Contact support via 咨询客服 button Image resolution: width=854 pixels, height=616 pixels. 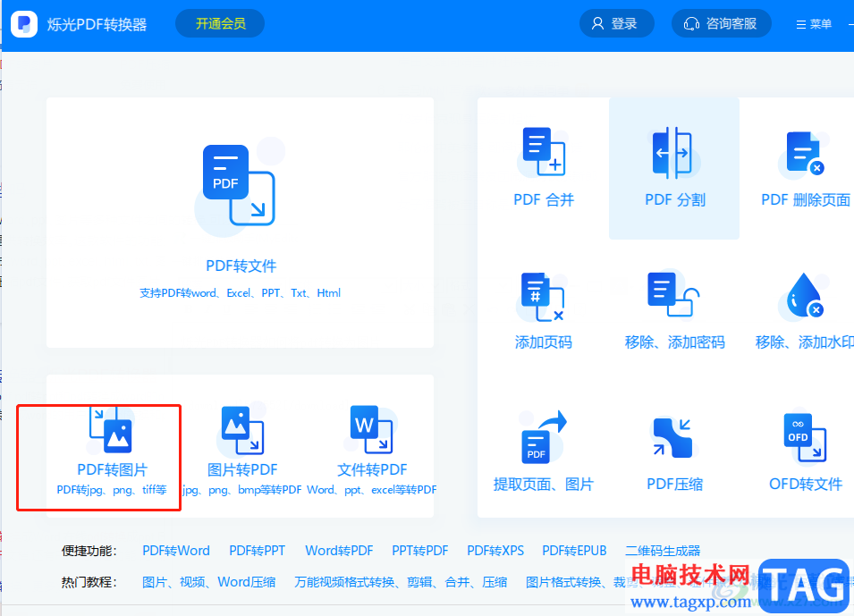[x=721, y=23]
